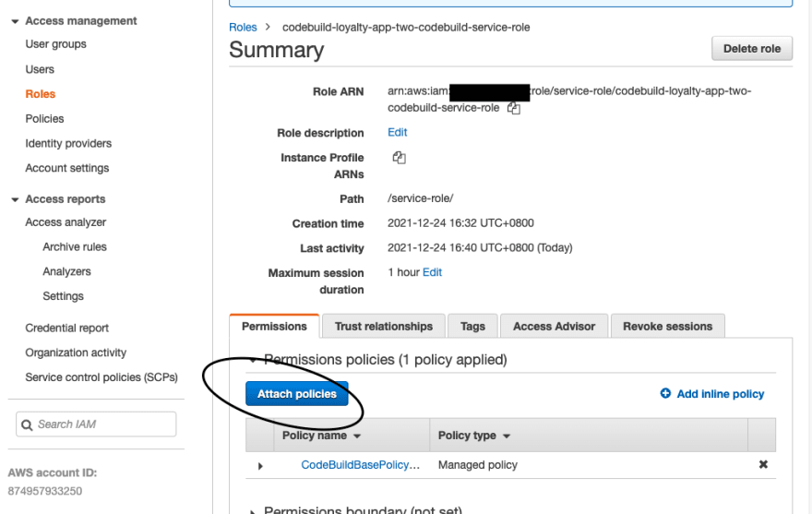812x514 pixels.
Task: Click the plus icon beside Add inline policy
Action: coord(665,393)
